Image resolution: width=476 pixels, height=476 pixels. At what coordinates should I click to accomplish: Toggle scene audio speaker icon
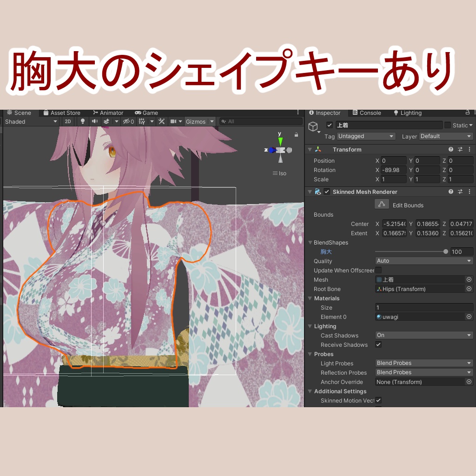pyautogui.click(x=95, y=121)
